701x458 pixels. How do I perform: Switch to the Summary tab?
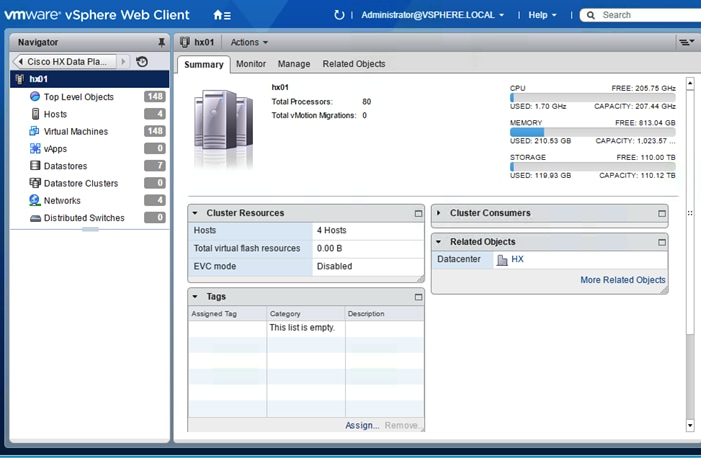tap(203, 64)
